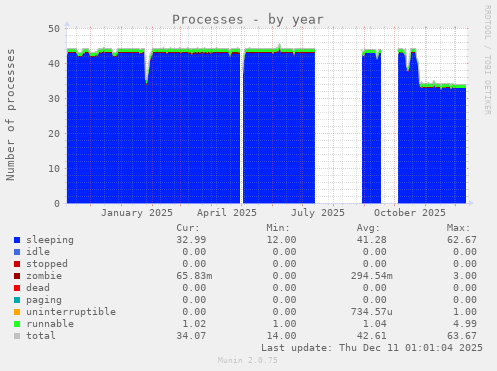Click total maximum value 63.67
497x371 pixels.
pyautogui.click(x=462, y=336)
